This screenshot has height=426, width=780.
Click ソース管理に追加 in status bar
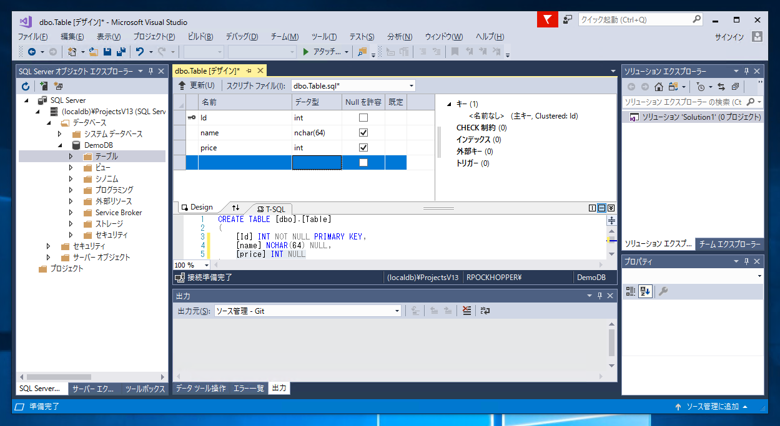(x=712, y=407)
